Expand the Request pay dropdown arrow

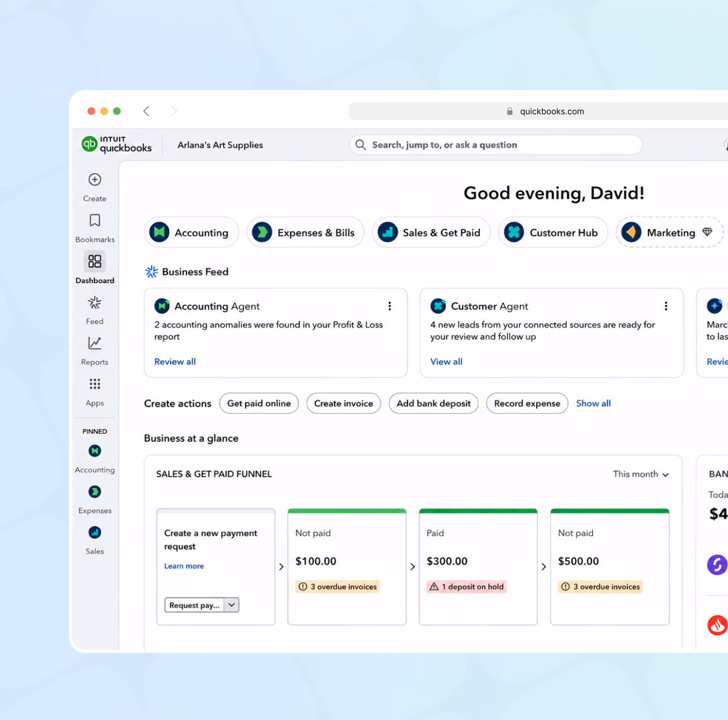coord(231,605)
